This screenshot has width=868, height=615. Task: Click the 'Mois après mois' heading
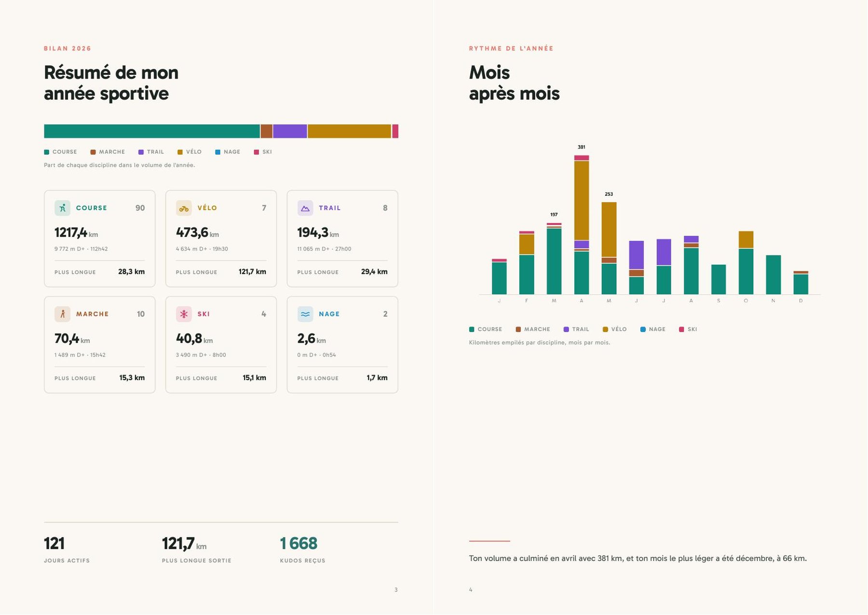(514, 83)
